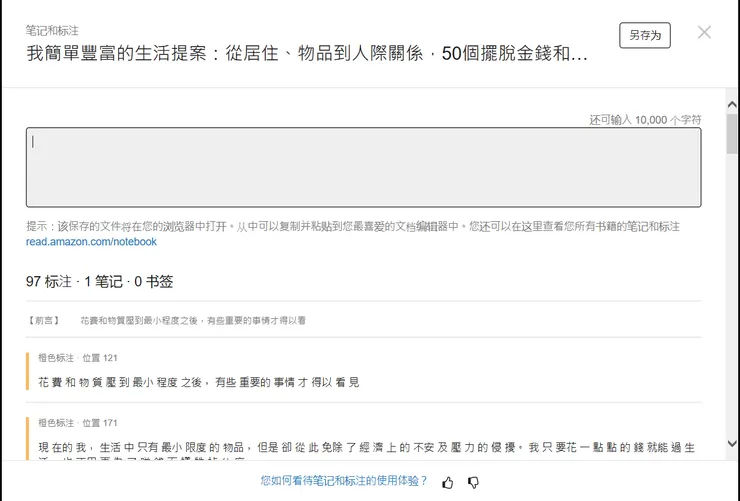Click the 还可输入 10,000 个字符 counter
Screen dimensions: 740x501
(x=645, y=120)
